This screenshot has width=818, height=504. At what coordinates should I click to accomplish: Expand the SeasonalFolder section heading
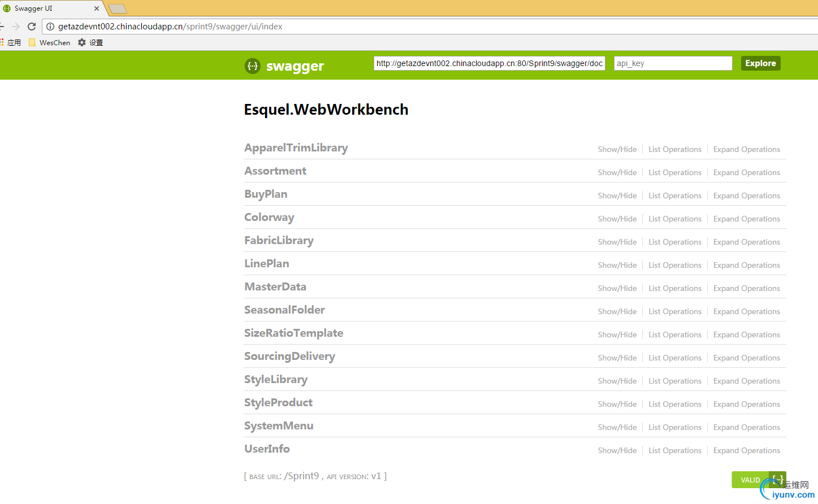click(x=284, y=310)
